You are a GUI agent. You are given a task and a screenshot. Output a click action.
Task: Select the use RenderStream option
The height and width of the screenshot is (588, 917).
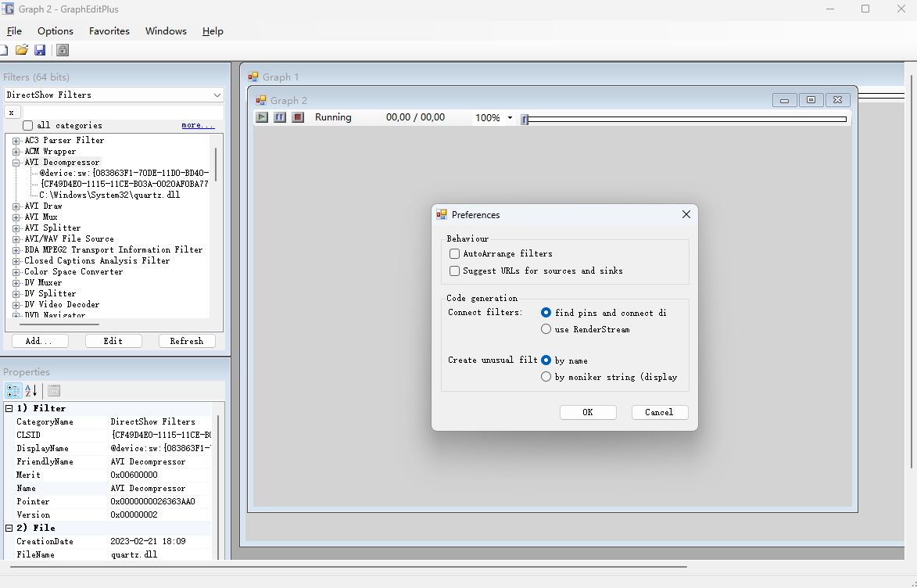(546, 329)
